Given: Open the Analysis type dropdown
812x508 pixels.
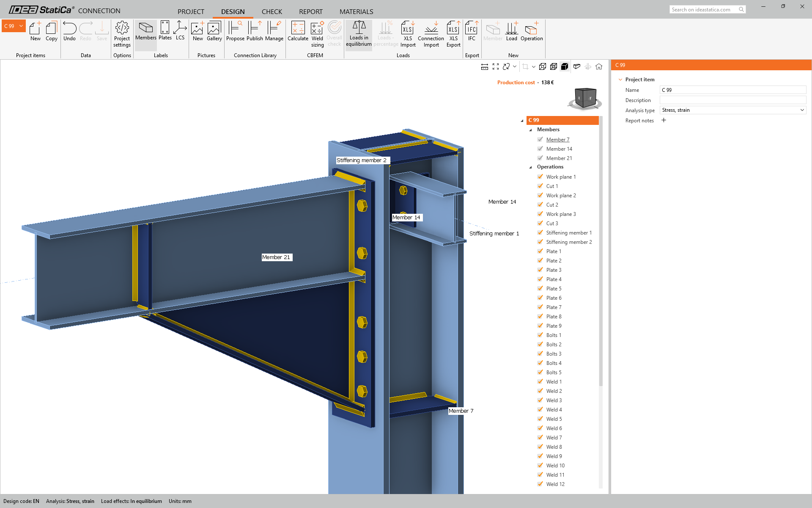Looking at the screenshot, I should tap(733, 110).
